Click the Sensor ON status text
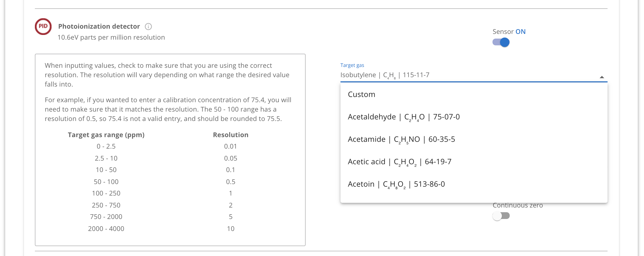This screenshot has width=644, height=256. coord(509,31)
